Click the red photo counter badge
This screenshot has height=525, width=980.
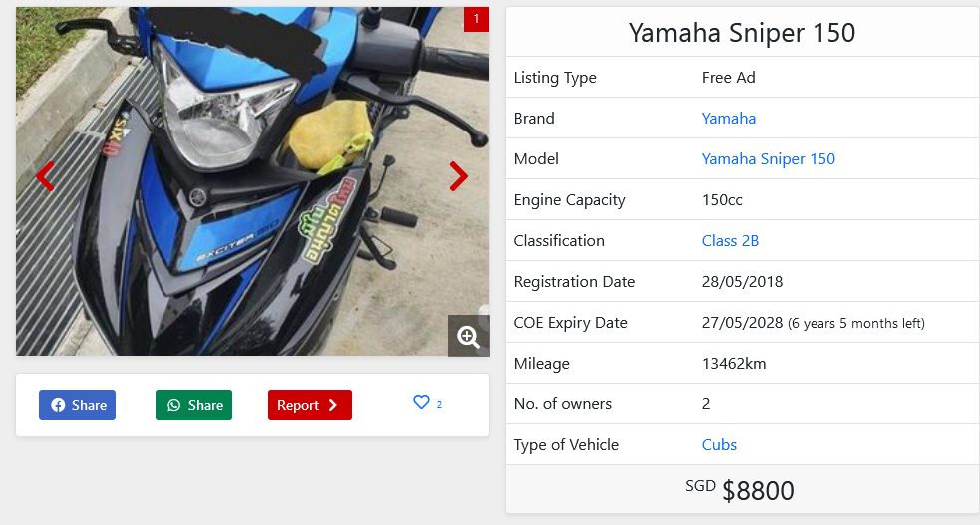pyautogui.click(x=476, y=19)
